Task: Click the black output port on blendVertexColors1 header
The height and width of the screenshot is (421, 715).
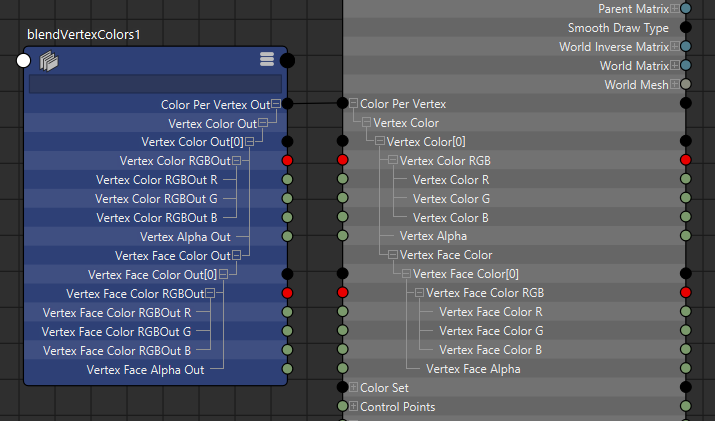Action: click(x=287, y=61)
